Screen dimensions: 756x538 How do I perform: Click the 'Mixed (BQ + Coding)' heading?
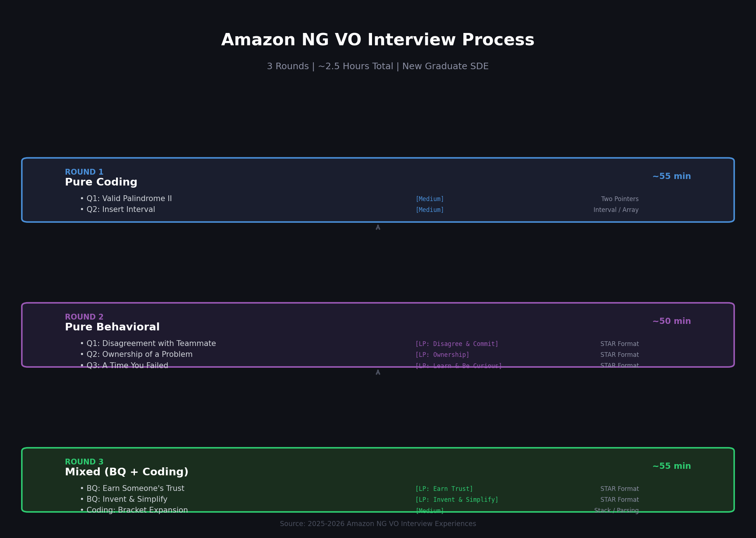click(127, 472)
